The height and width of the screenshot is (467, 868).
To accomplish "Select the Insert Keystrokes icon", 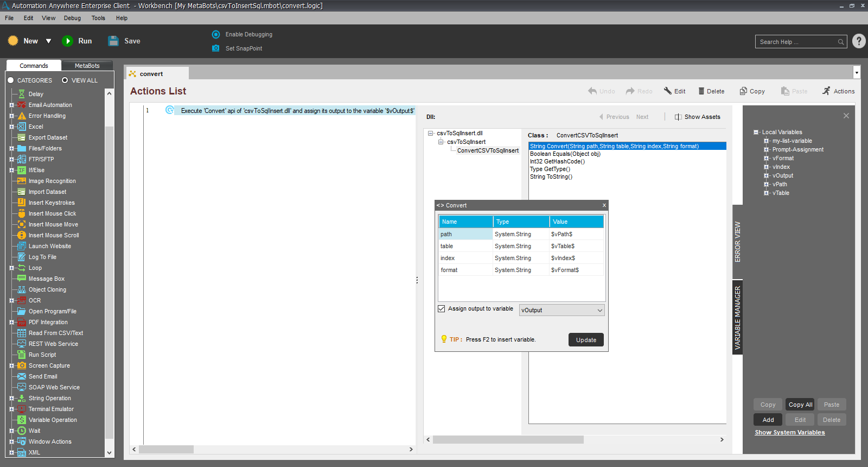I will [22, 203].
